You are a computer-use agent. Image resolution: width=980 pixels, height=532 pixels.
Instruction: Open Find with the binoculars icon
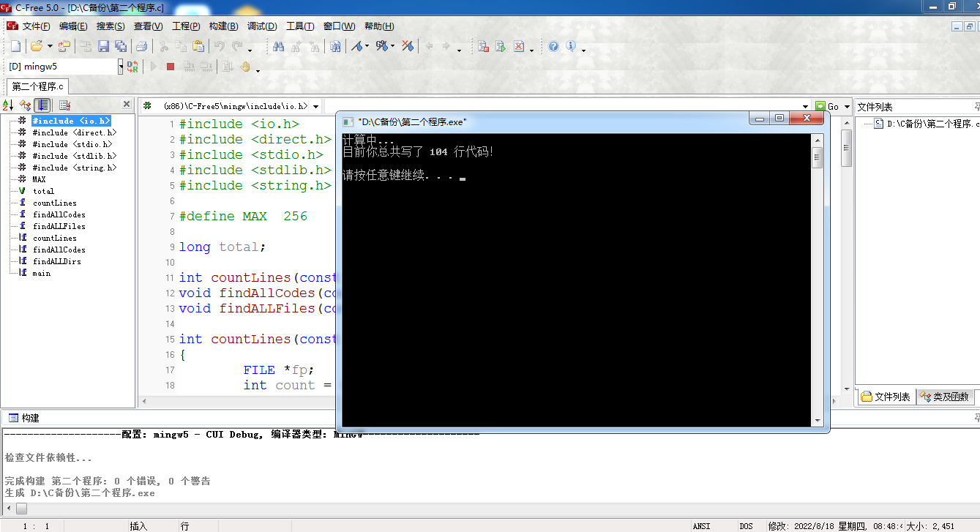[278, 46]
